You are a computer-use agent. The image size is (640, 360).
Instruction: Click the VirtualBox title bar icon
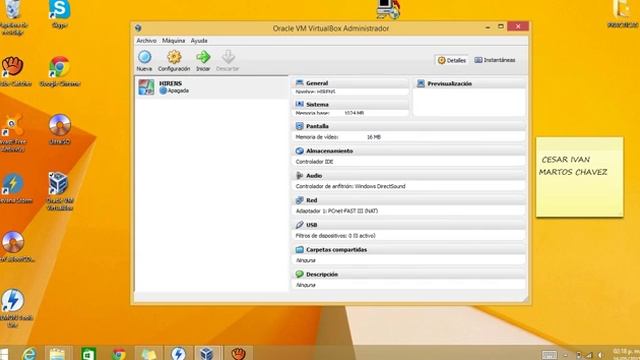(138, 28)
